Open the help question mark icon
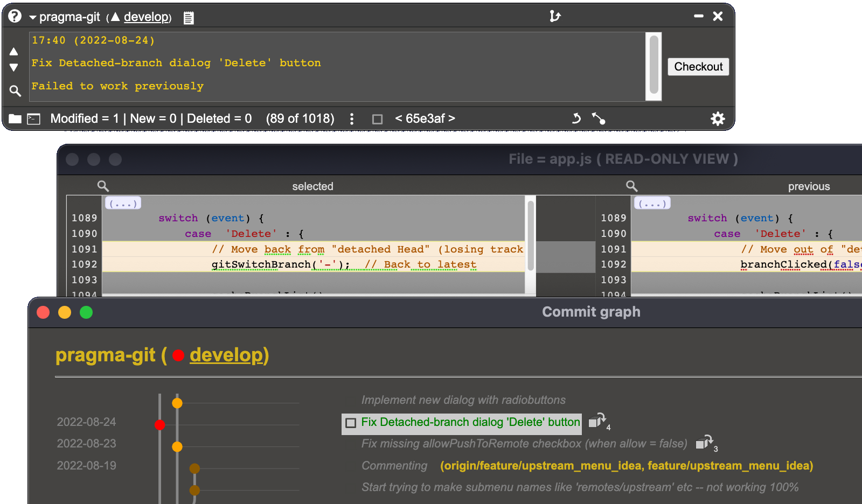The height and width of the screenshot is (504, 862). pyautogui.click(x=15, y=16)
